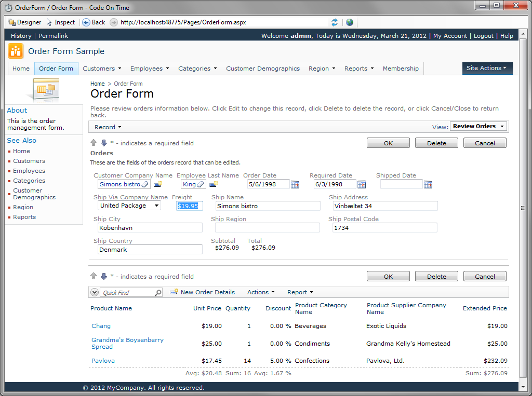Click the orange Order Form Sample logo

[16, 51]
